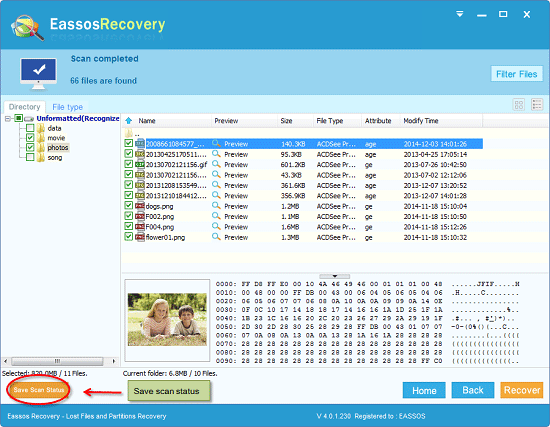Uncheck the dogs.png checkbox
550x427 pixels.
click(128, 206)
